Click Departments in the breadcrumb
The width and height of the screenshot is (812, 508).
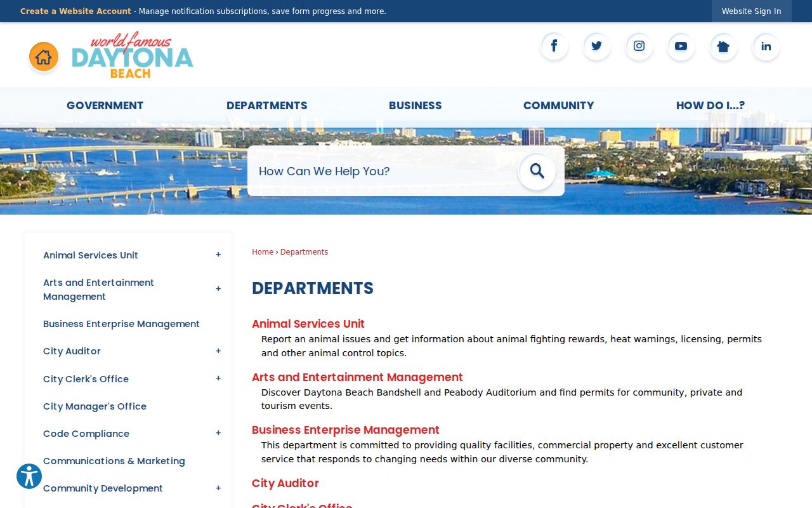pyautogui.click(x=304, y=252)
